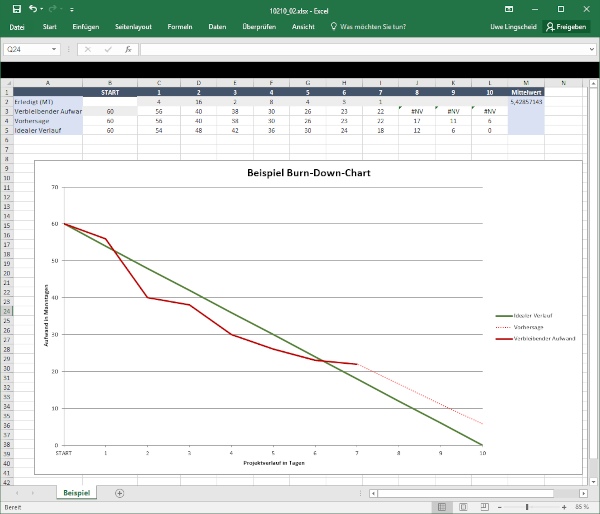Click the Uwe Lingscheid account name
The height and width of the screenshot is (514, 600).
tap(509, 27)
